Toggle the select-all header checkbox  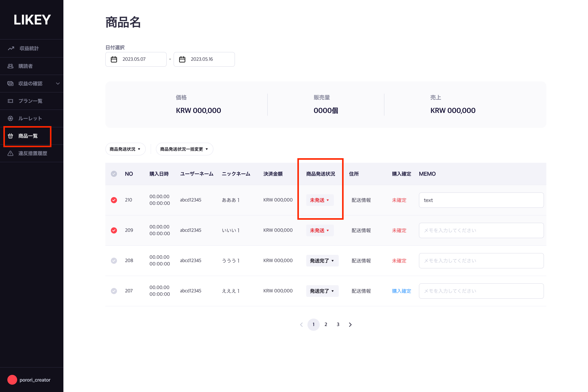(114, 174)
